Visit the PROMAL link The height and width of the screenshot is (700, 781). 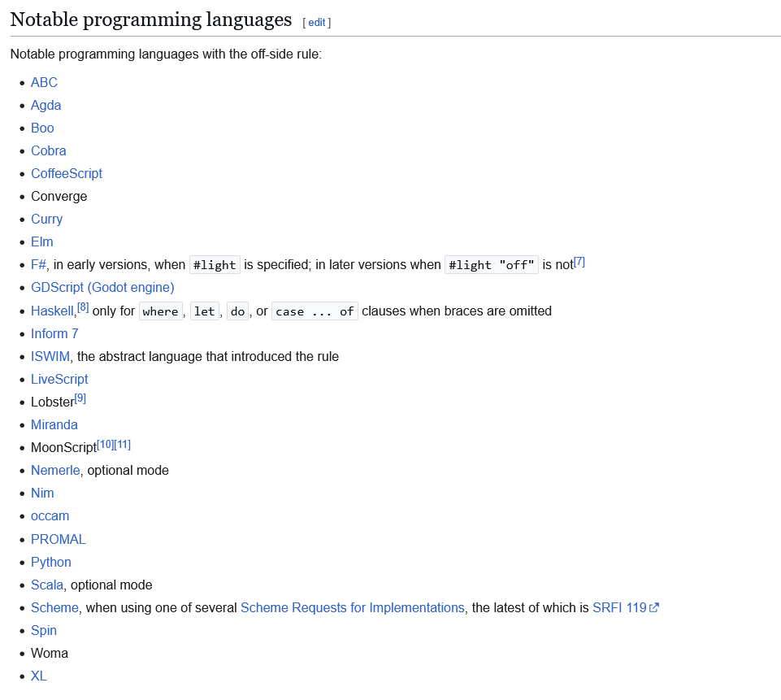point(59,539)
